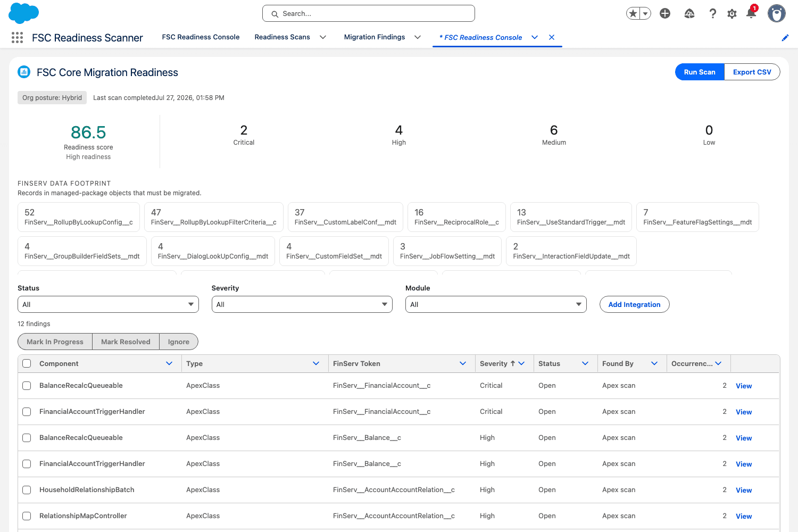Toggle the select-all findings checkbox
This screenshot has height=532, width=798.
27,363
